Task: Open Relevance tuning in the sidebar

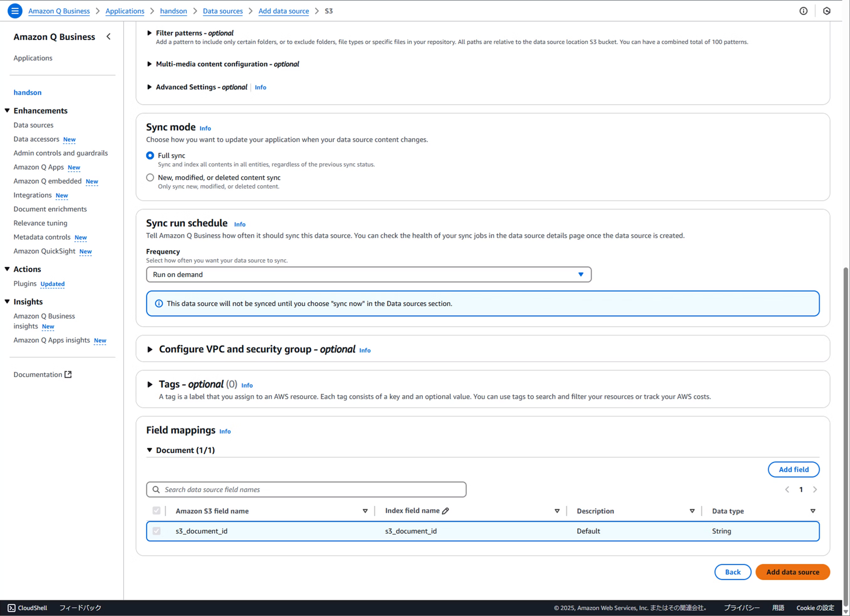Action: click(40, 223)
